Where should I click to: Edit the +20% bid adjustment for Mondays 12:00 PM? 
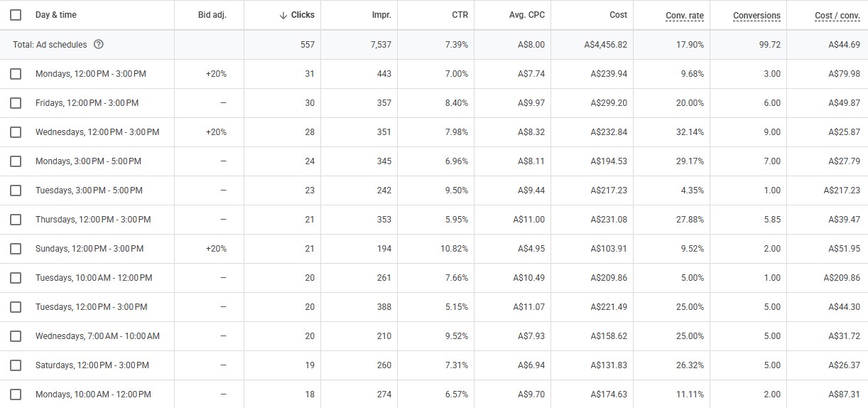click(216, 74)
